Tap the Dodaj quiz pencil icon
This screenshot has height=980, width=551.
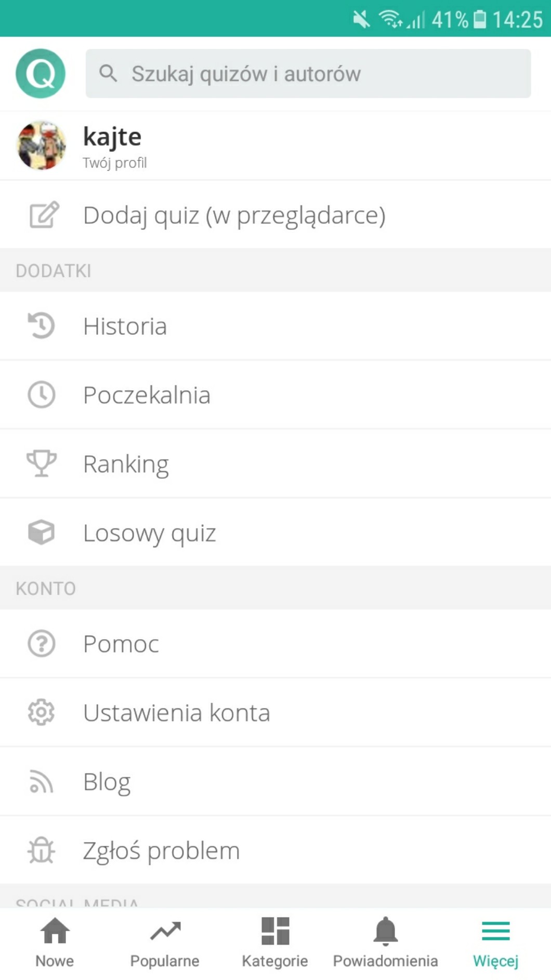(43, 215)
